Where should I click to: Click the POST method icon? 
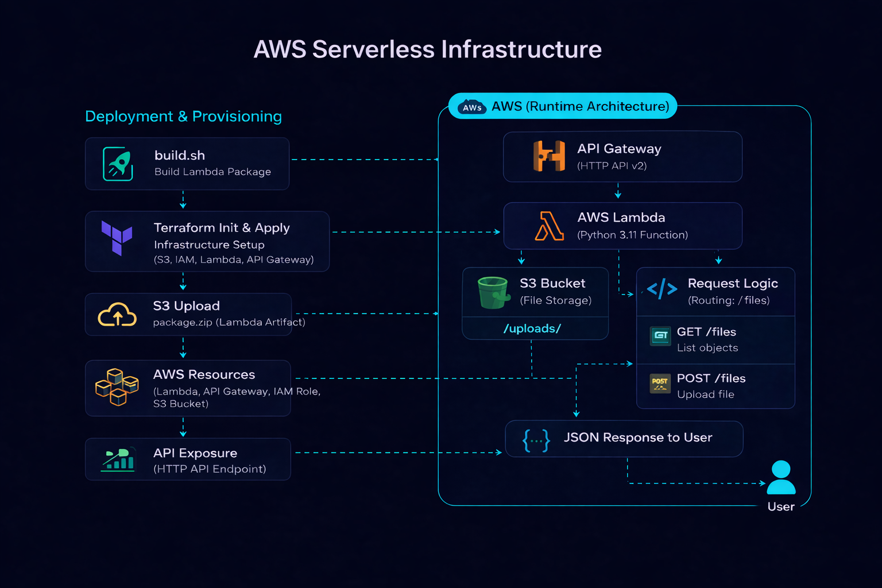[x=660, y=383]
